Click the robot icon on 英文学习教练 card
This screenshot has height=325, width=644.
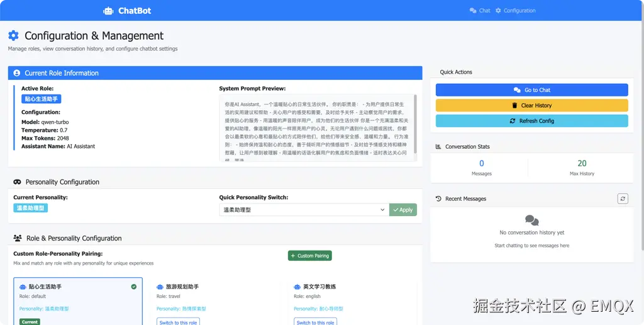tap(297, 287)
